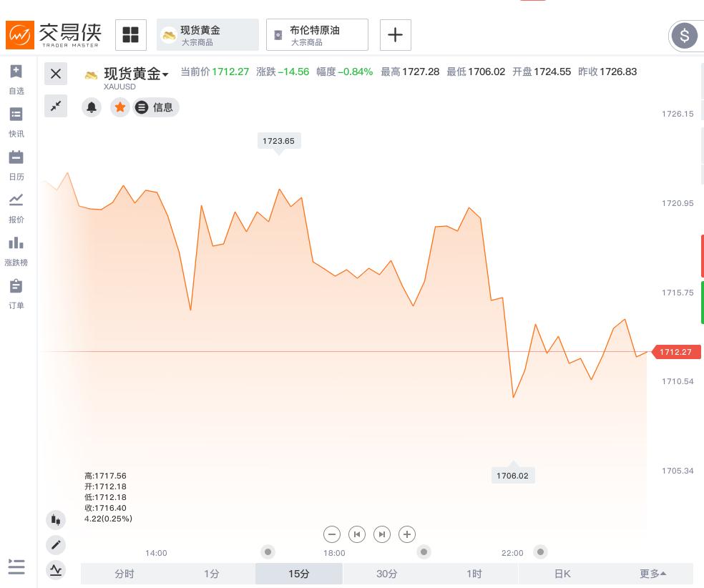The width and height of the screenshot is (704, 588).
Task: Toggle the favorite star for 现货黄金
Action: point(120,107)
